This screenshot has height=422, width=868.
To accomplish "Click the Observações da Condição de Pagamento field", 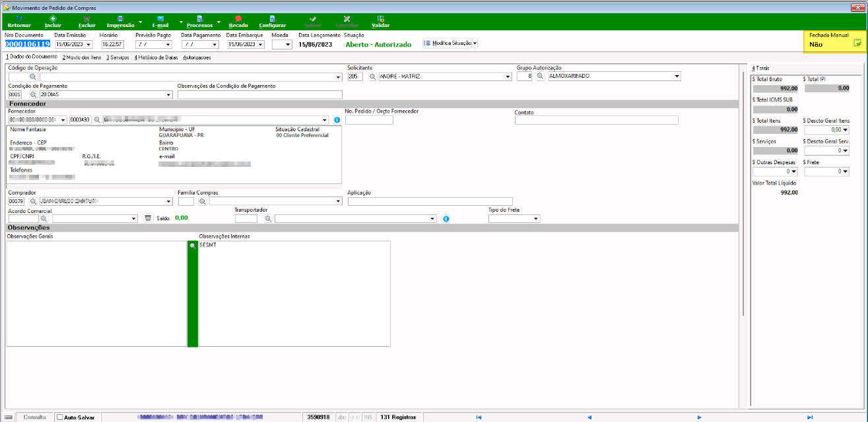I will click(259, 95).
